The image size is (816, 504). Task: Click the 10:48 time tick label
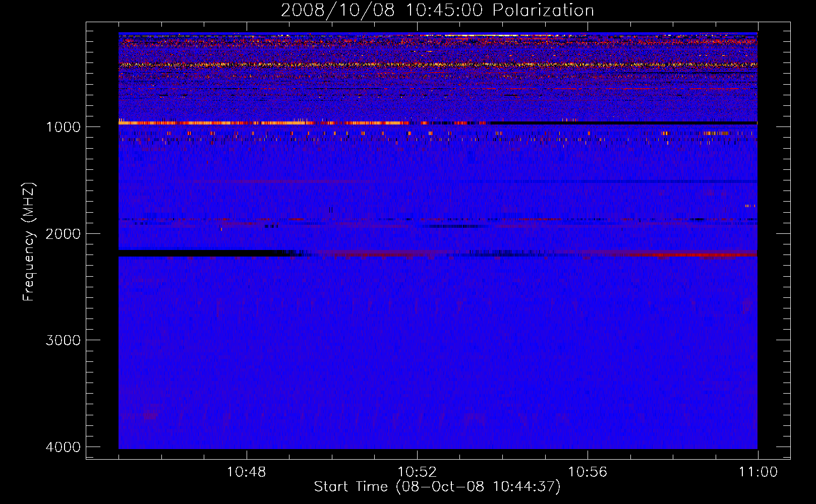pos(246,472)
